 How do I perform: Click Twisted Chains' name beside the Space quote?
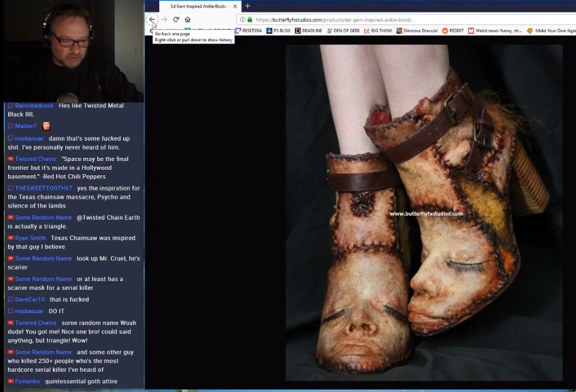pyautogui.click(x=36, y=159)
